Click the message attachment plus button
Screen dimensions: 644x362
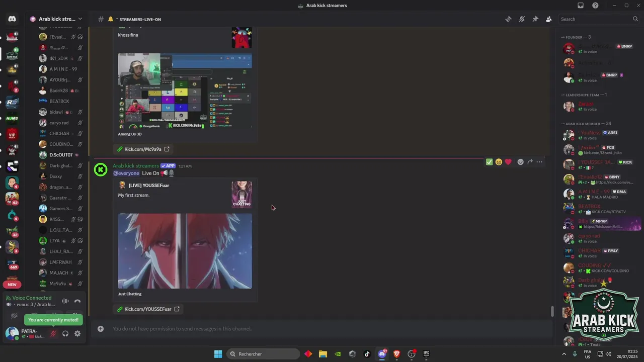pyautogui.click(x=101, y=329)
